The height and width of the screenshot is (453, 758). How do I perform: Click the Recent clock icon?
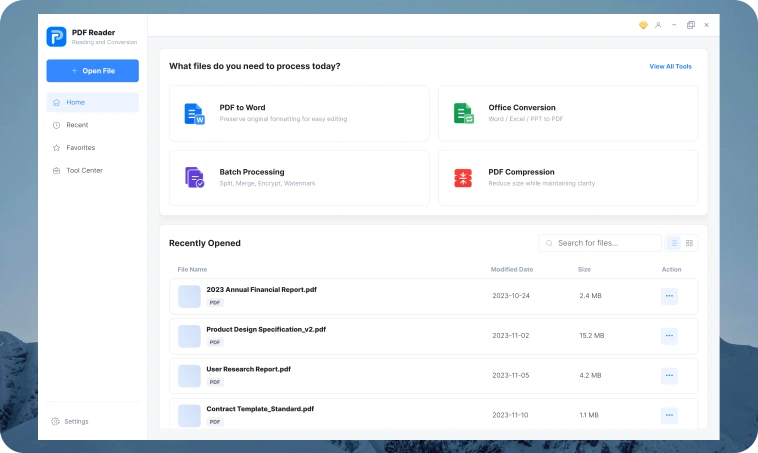[x=57, y=125]
